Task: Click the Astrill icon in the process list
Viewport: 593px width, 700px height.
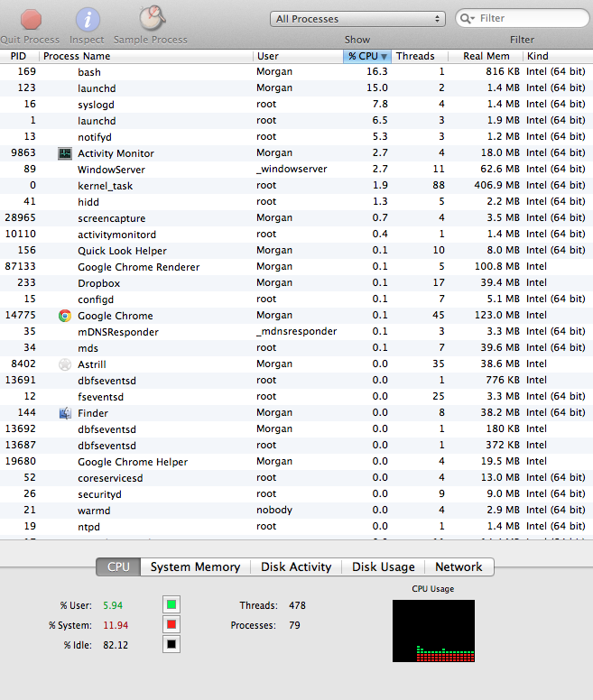Action: coord(65,364)
